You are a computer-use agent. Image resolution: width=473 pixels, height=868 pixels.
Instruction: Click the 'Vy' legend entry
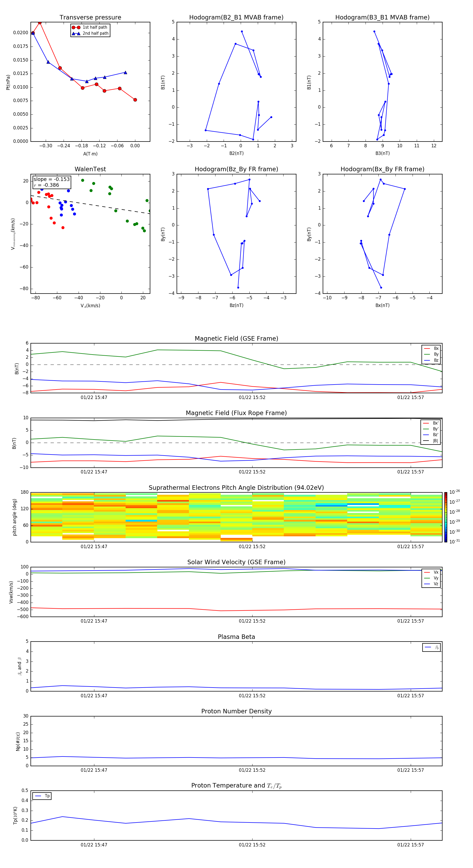[431, 578]
